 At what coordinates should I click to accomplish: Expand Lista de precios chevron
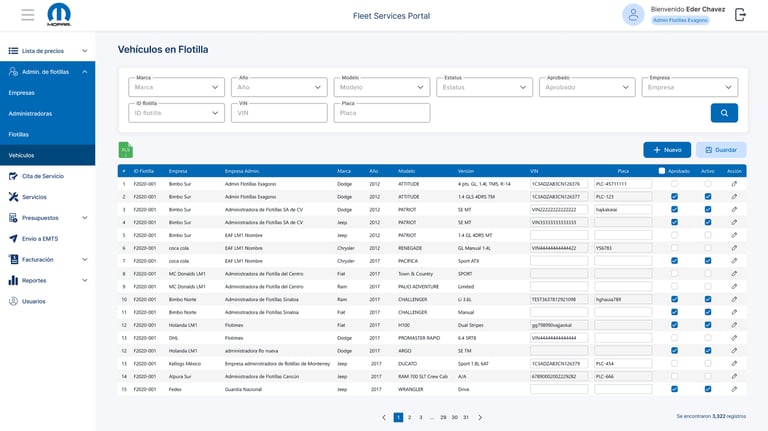pyautogui.click(x=85, y=51)
